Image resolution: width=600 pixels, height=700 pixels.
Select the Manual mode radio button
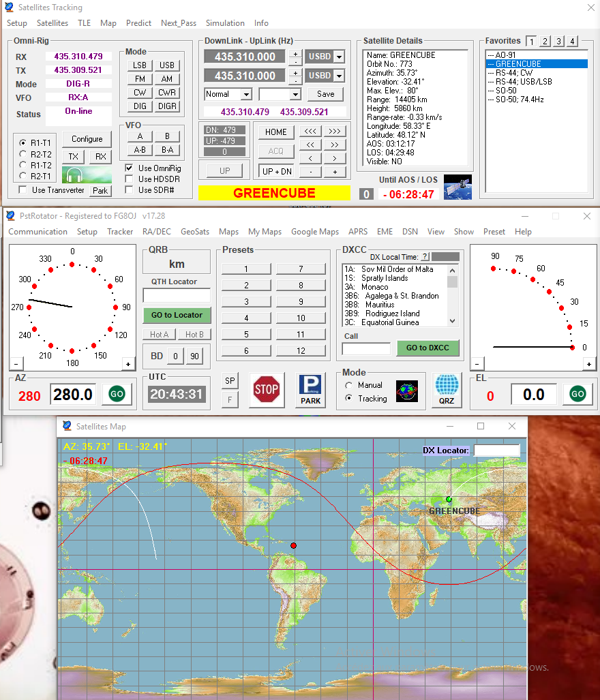pyautogui.click(x=349, y=385)
